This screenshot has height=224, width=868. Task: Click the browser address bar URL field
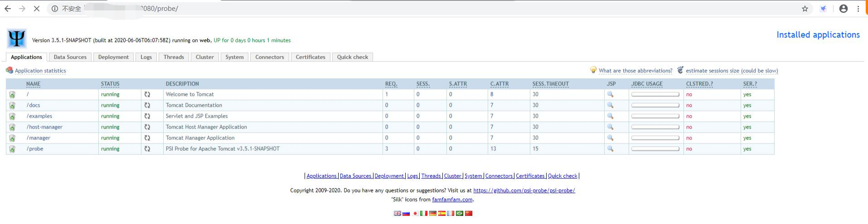[x=408, y=9]
